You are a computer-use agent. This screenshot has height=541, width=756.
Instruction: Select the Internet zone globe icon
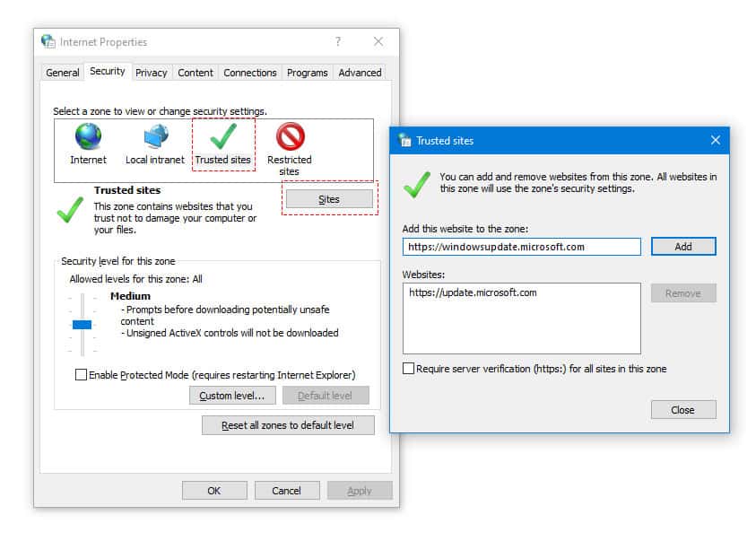[88, 136]
